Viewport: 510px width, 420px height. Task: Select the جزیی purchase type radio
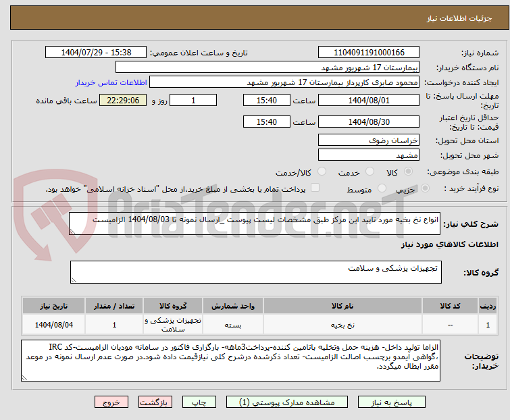pos(425,188)
